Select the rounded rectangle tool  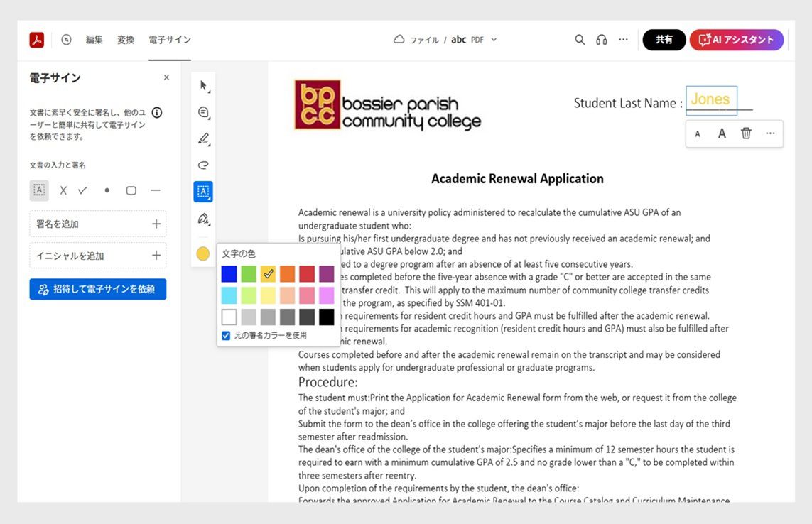click(131, 190)
